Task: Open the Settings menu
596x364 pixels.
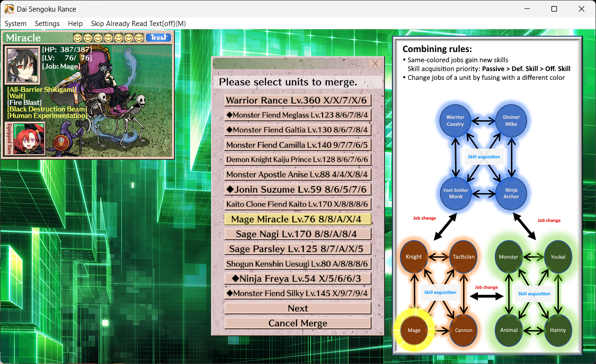Action: click(47, 24)
